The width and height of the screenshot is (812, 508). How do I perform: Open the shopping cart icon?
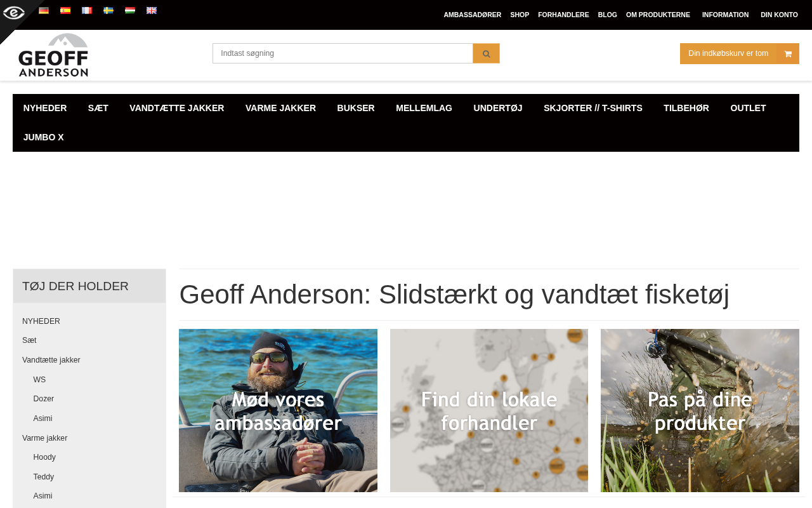(x=788, y=54)
